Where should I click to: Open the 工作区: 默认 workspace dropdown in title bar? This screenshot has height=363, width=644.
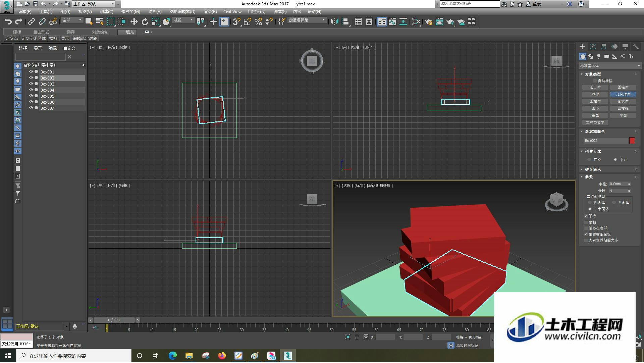(94, 4)
